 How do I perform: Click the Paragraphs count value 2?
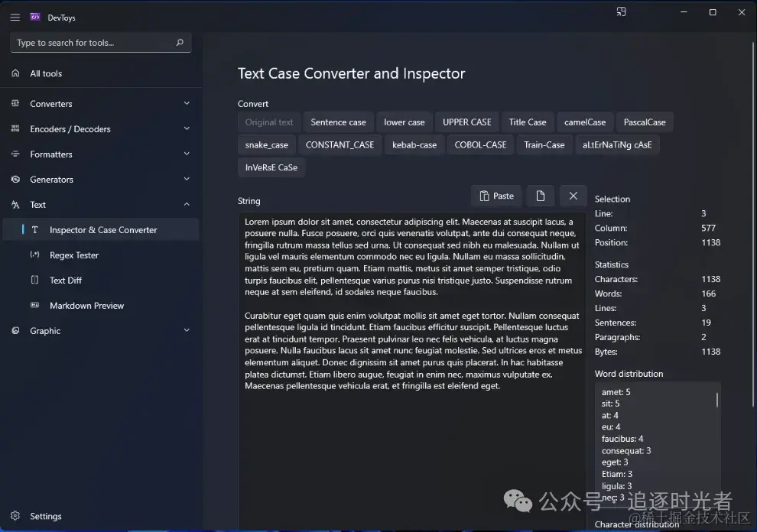pos(703,337)
